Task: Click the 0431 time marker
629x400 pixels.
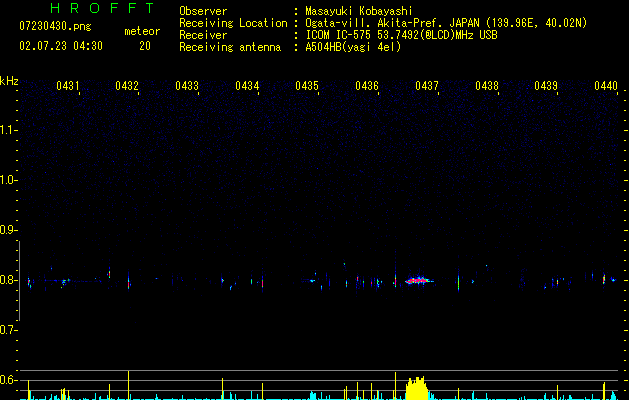Action: pos(67,85)
